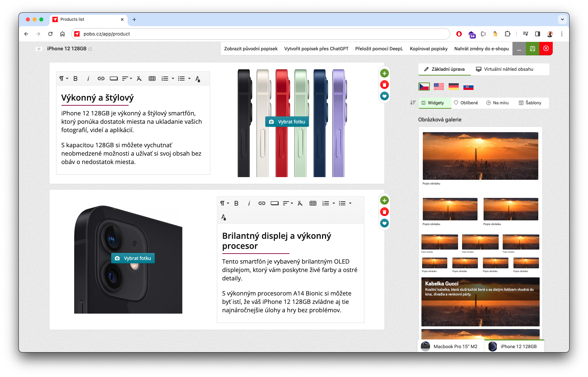Open paragraph format dropdown in first editor
Screen dimensions: 588x377
(x=64, y=78)
